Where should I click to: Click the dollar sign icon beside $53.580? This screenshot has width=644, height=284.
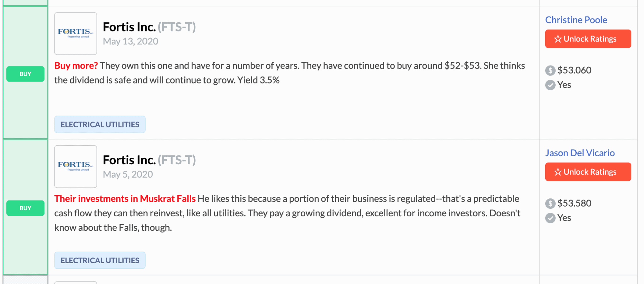click(550, 203)
